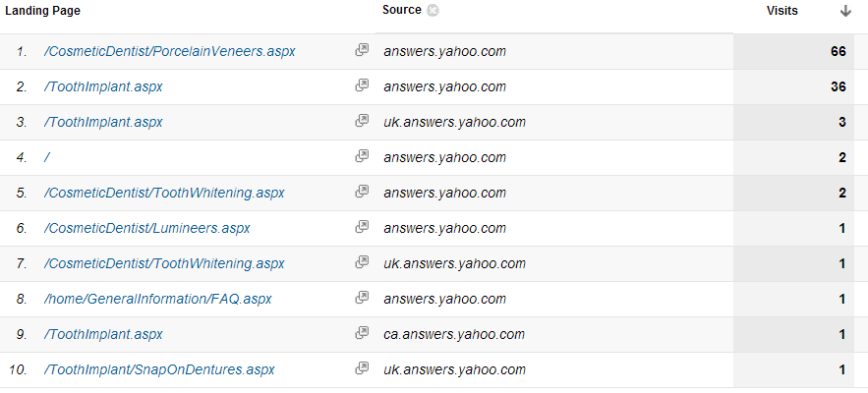This screenshot has width=868, height=393.
Task: Open external link icon for FAQ.aspx row
Action: click(362, 299)
